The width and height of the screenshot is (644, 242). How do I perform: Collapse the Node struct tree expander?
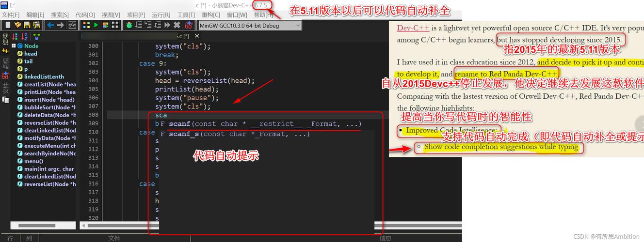point(14,46)
